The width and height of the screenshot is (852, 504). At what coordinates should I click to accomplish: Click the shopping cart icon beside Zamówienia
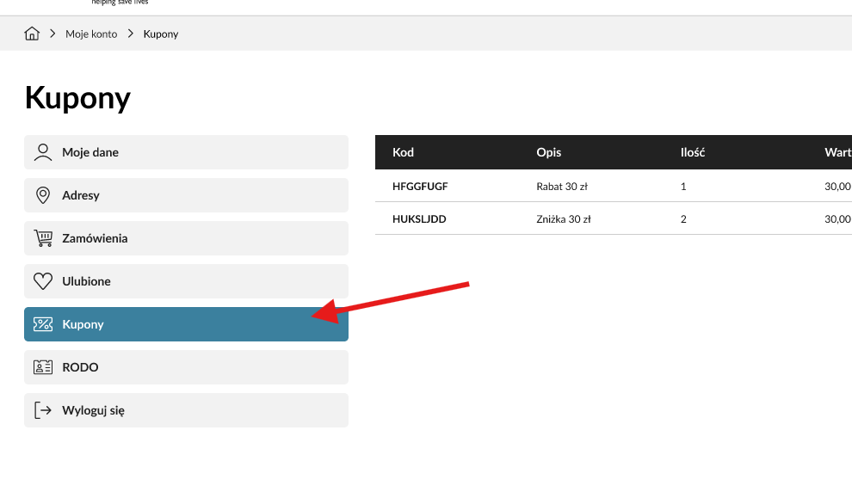tap(43, 238)
